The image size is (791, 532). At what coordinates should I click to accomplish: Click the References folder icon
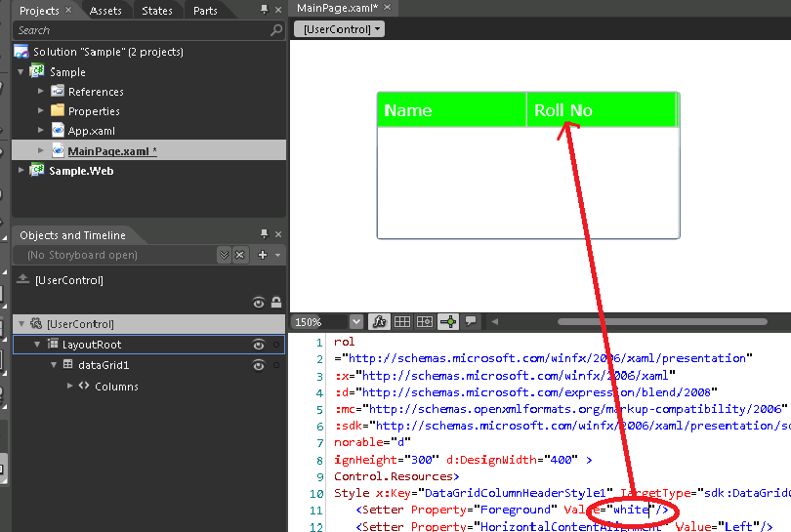click(58, 91)
